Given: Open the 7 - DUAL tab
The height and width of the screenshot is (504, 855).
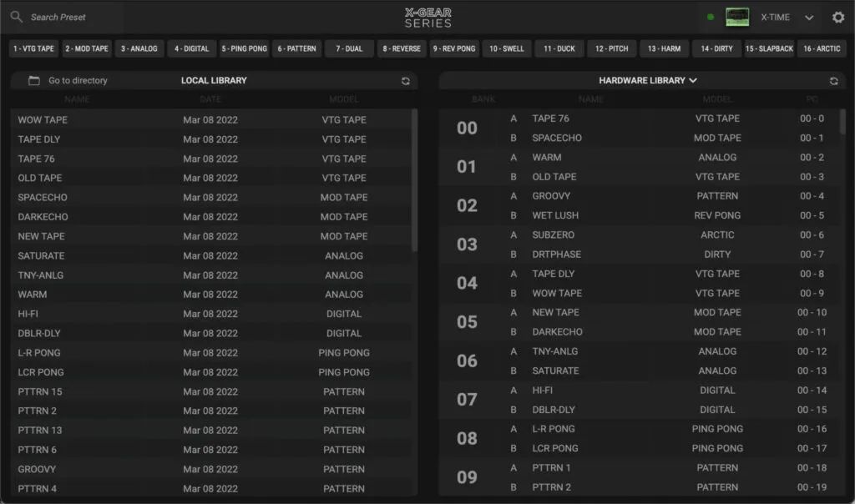Looking at the screenshot, I should pyautogui.click(x=349, y=49).
